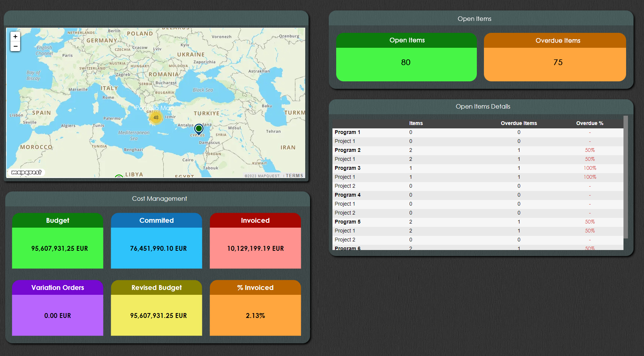Click the 95,607,931.25 EUR revised budget value
Screen dimensions: 644x356
point(159,316)
